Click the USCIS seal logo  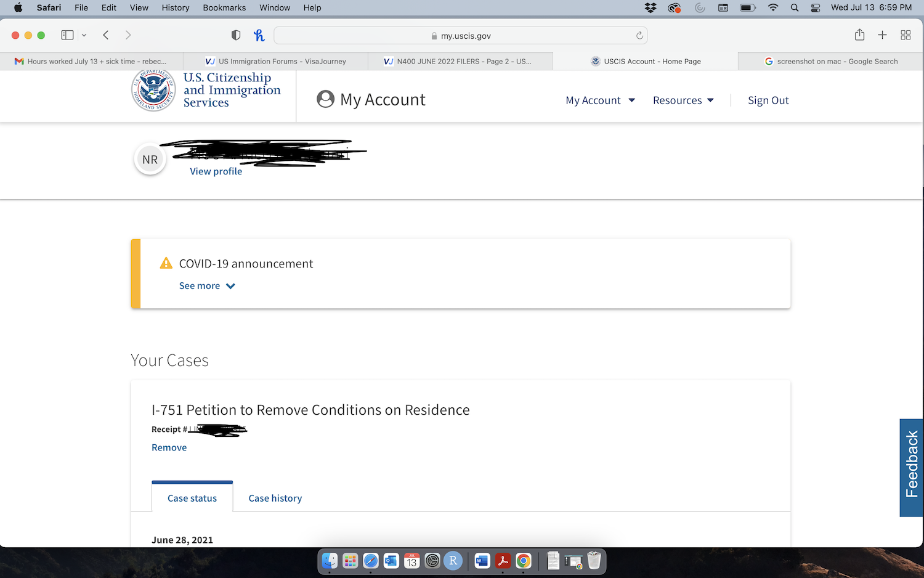click(153, 90)
